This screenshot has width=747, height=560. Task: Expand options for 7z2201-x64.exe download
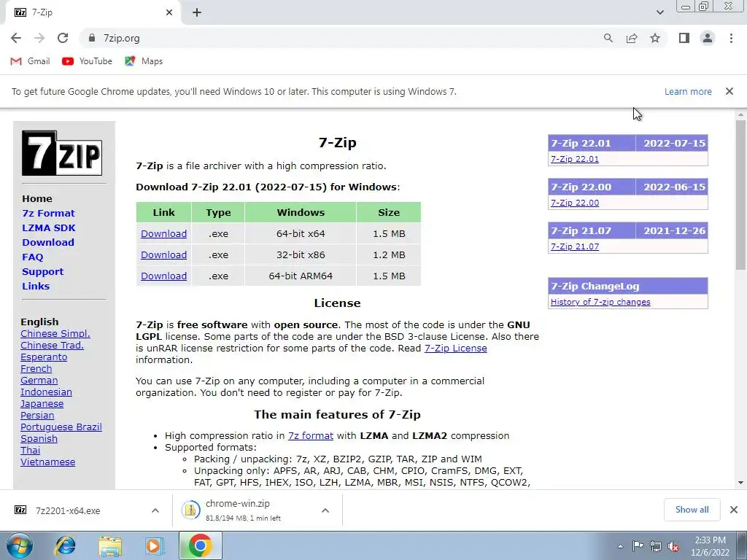pos(155,510)
